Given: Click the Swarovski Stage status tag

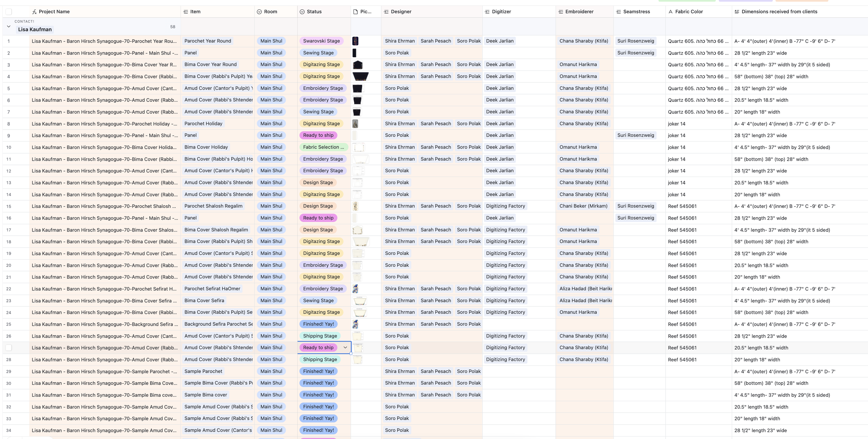Looking at the screenshot, I should click(x=321, y=41).
